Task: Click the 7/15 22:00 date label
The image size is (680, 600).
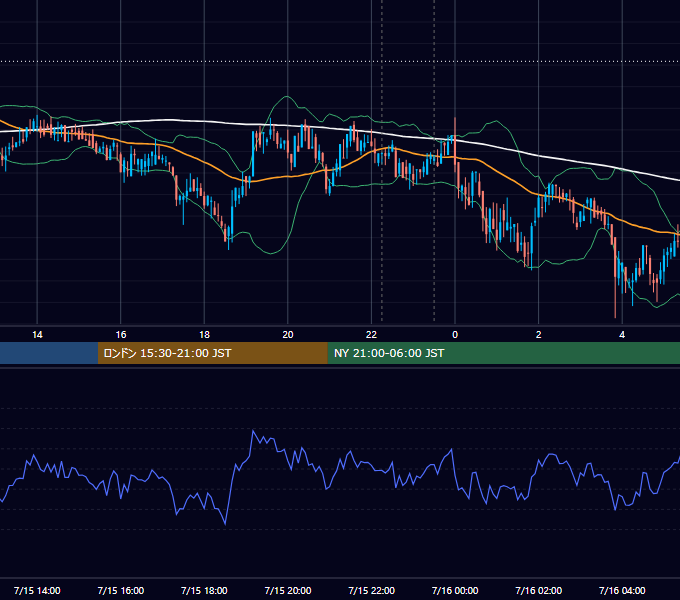Action: point(372,590)
